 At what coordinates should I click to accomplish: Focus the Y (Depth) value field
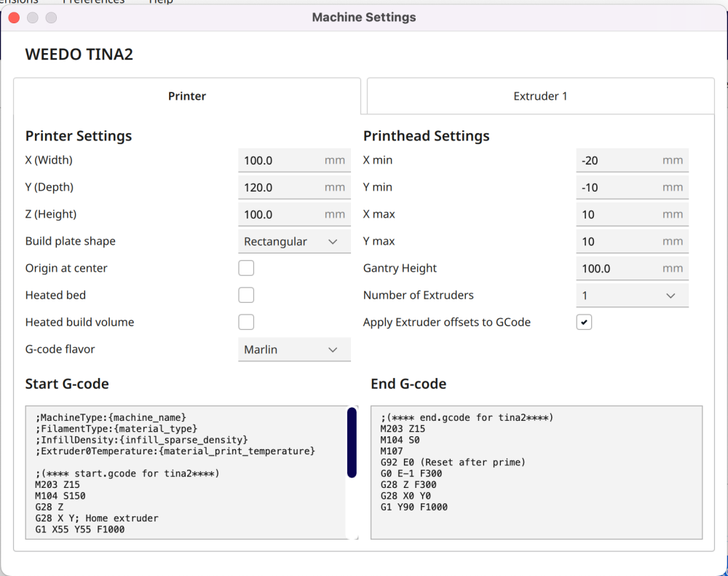294,188
